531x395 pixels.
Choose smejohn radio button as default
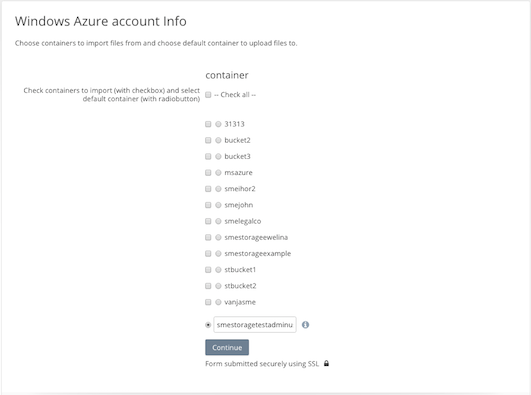[218, 205]
